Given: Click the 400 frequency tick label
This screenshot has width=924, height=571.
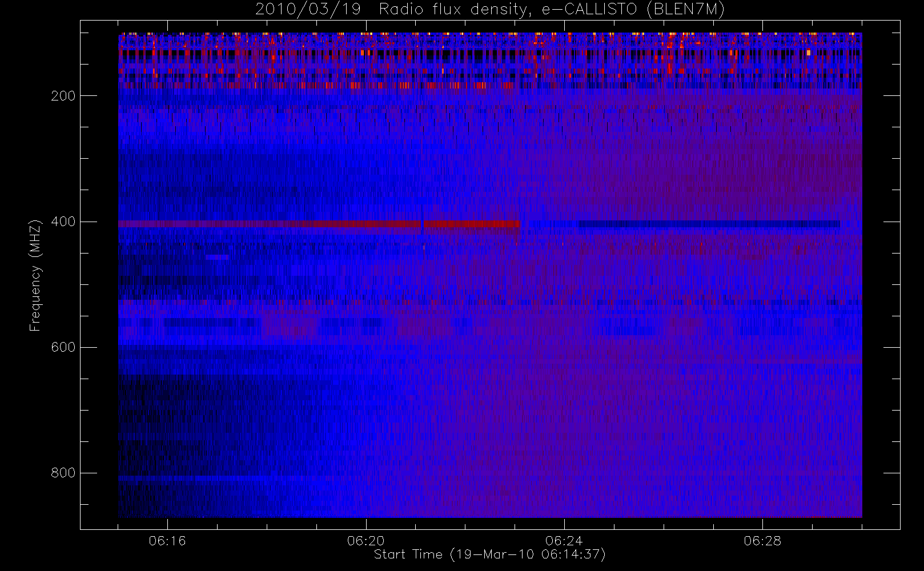Looking at the screenshot, I should coord(63,222).
